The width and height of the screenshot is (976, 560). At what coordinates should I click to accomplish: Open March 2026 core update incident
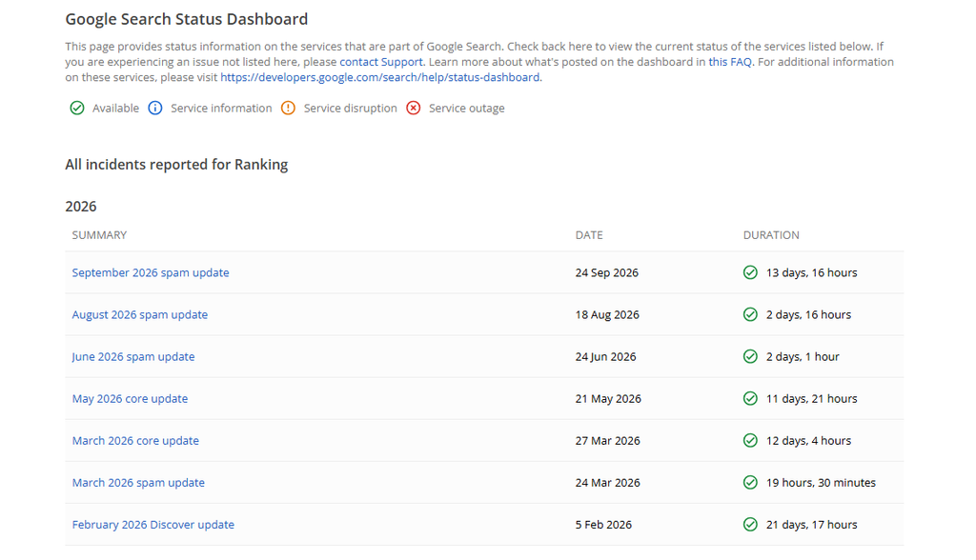(135, 441)
